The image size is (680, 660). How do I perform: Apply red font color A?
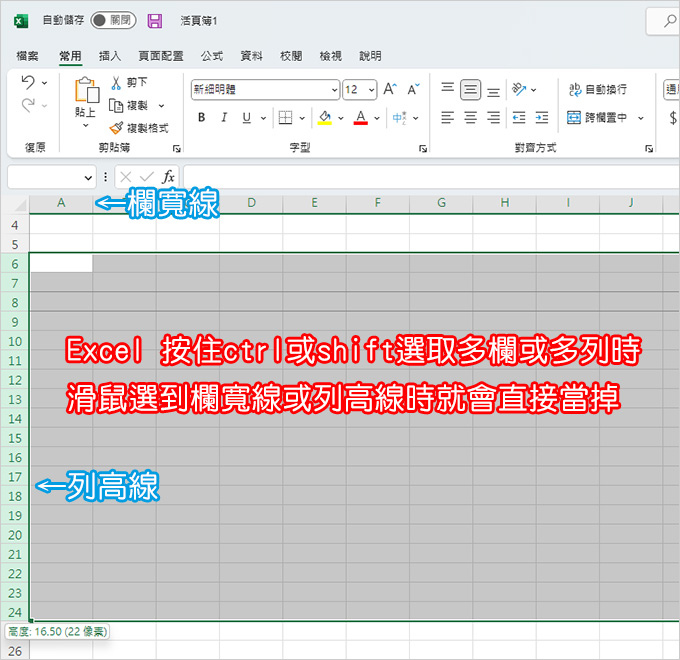360,118
